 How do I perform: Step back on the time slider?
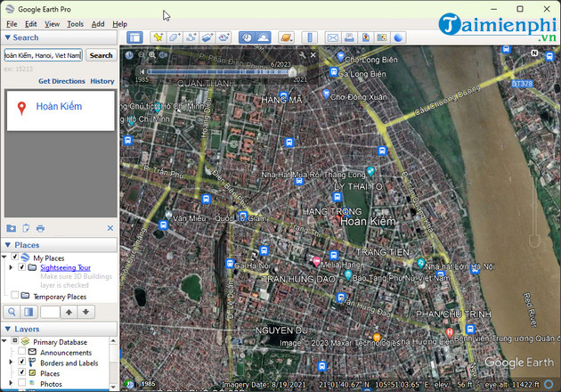click(142, 72)
